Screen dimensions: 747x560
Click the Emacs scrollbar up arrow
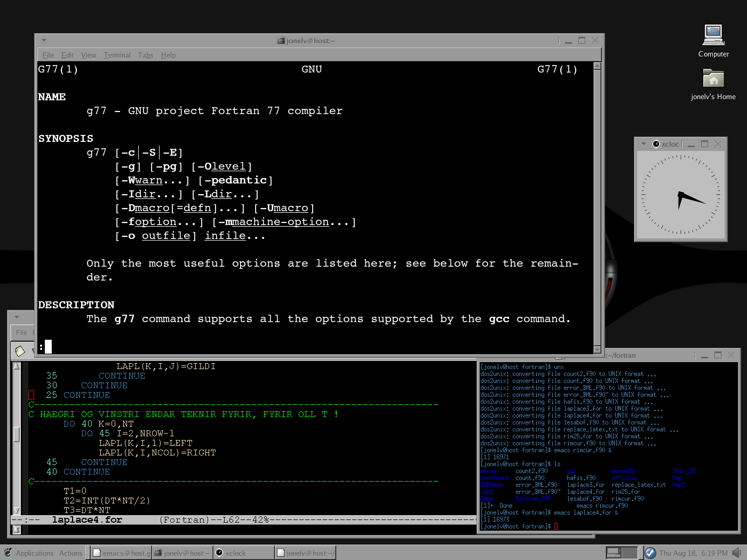pos(17,366)
